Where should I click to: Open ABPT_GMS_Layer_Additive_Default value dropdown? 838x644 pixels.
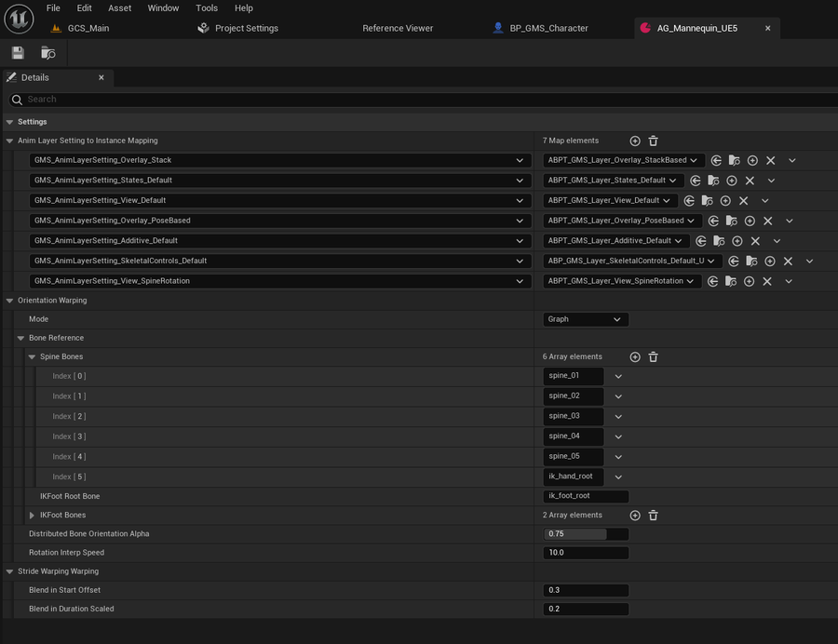click(616, 241)
